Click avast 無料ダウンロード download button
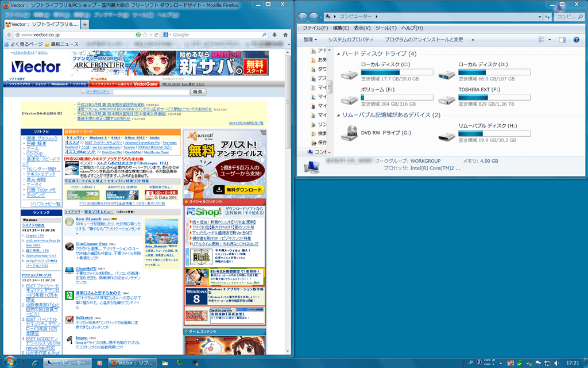The width and height of the screenshot is (588, 368). click(x=238, y=190)
